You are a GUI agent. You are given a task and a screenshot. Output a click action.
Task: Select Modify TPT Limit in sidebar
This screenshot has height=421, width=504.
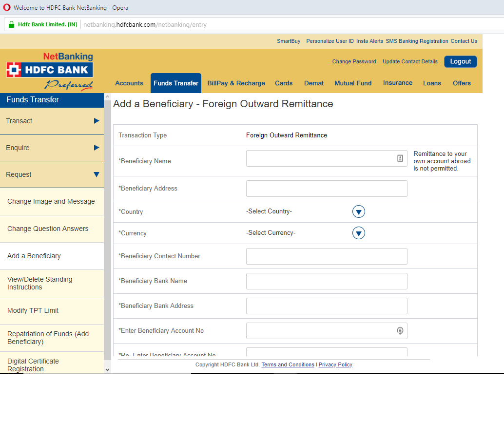(33, 310)
